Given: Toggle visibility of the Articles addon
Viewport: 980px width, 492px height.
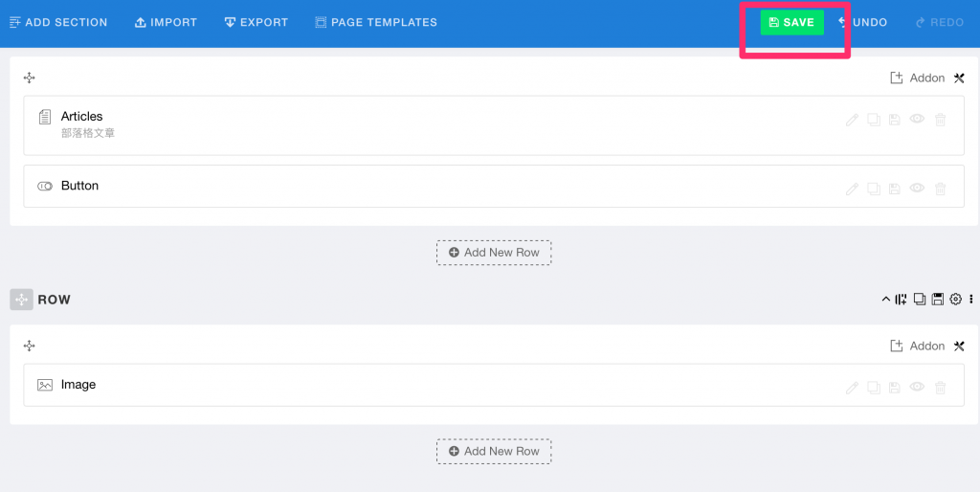Looking at the screenshot, I should (917, 120).
